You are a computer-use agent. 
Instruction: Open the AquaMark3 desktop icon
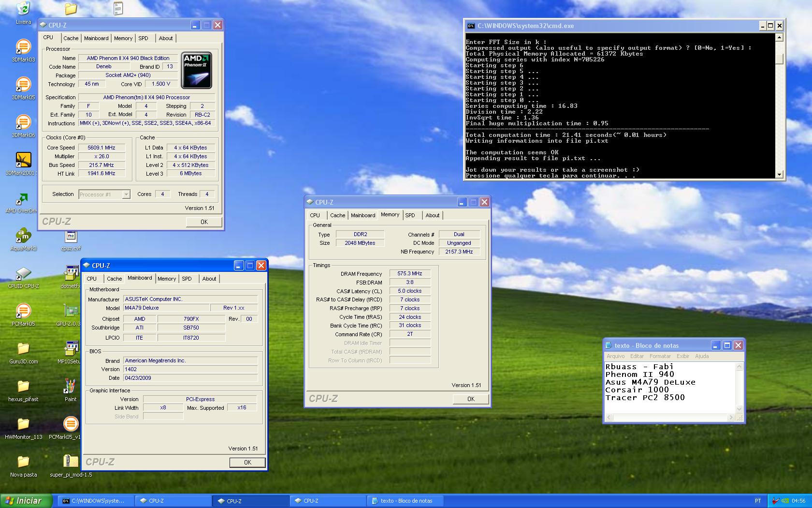coord(23,239)
